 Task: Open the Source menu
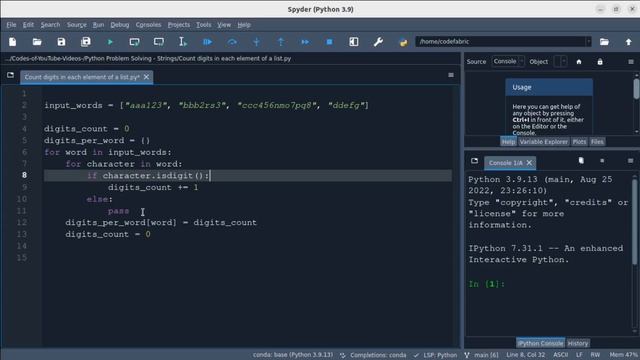pyautogui.click(x=77, y=25)
